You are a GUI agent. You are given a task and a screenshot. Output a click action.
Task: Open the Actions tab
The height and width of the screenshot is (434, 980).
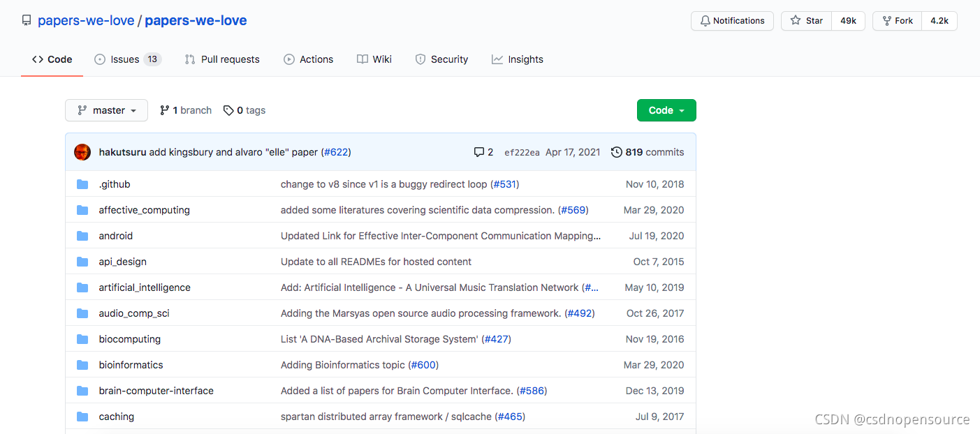tap(308, 59)
